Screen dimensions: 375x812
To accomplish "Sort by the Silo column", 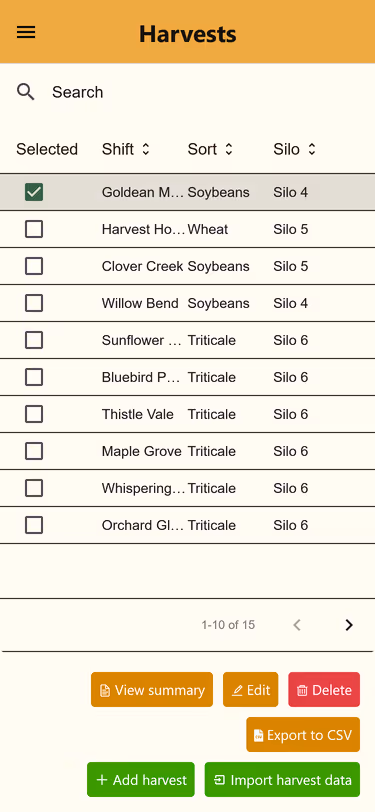I will 295,149.
